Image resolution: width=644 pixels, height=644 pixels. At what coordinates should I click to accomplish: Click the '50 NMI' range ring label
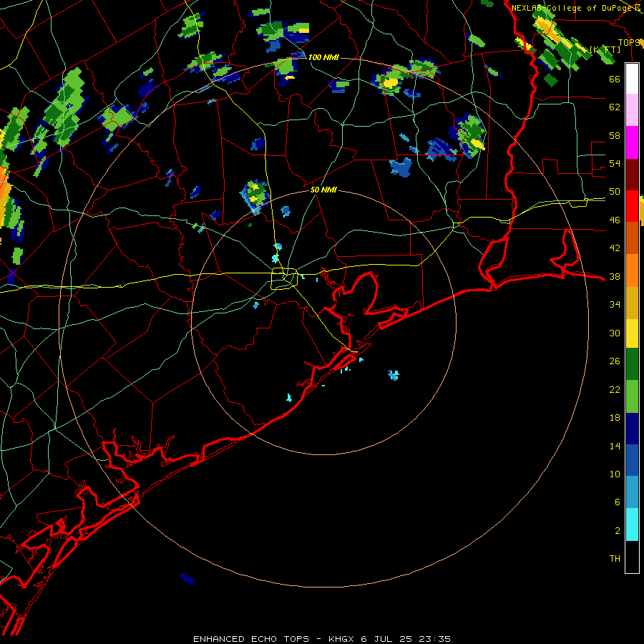(x=323, y=190)
